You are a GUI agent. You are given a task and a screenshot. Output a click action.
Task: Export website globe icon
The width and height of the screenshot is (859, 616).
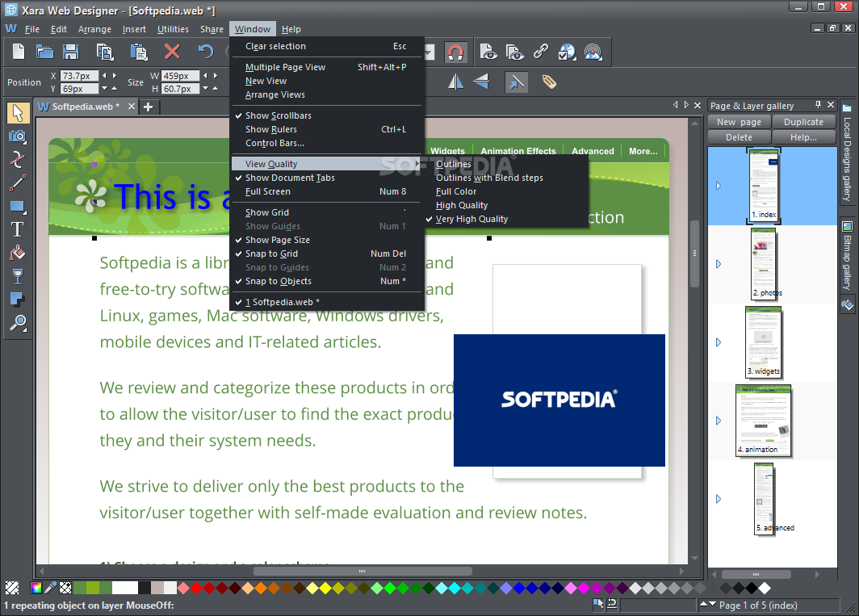click(x=567, y=52)
